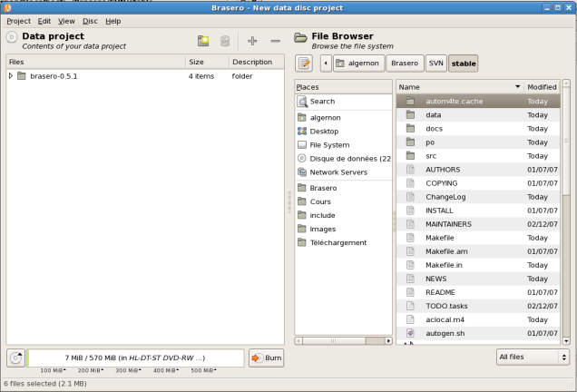577x392 pixels.
Task: Open the include bookmark folder
Action: coord(343,215)
